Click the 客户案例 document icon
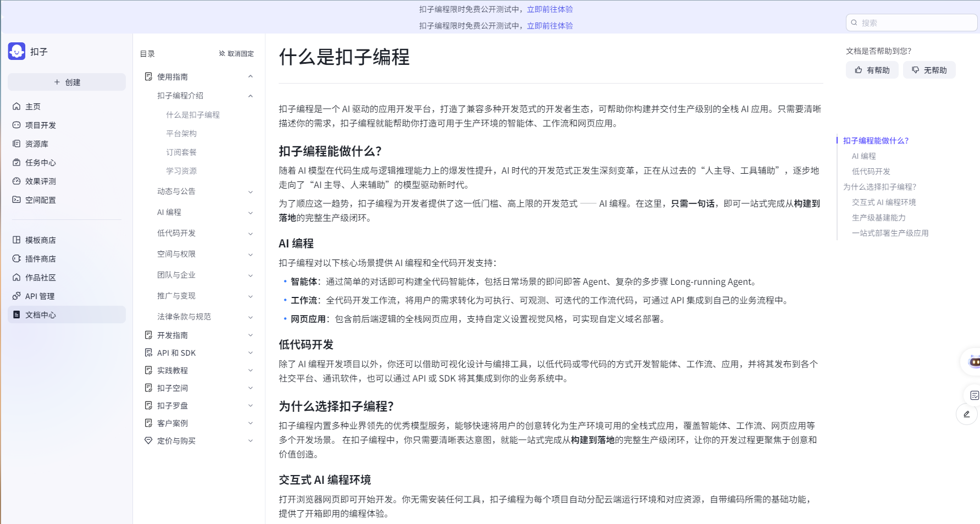980x524 pixels. [148, 423]
